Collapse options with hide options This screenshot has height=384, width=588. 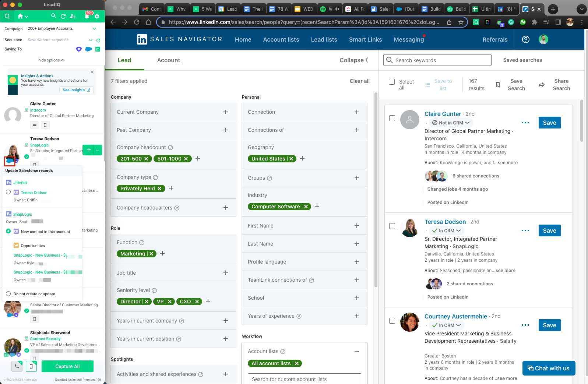51,60
